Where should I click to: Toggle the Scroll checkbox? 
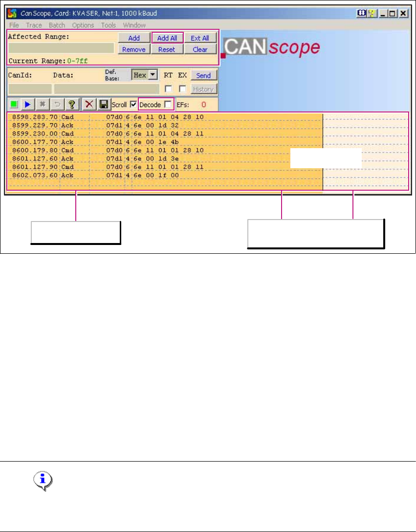click(133, 105)
